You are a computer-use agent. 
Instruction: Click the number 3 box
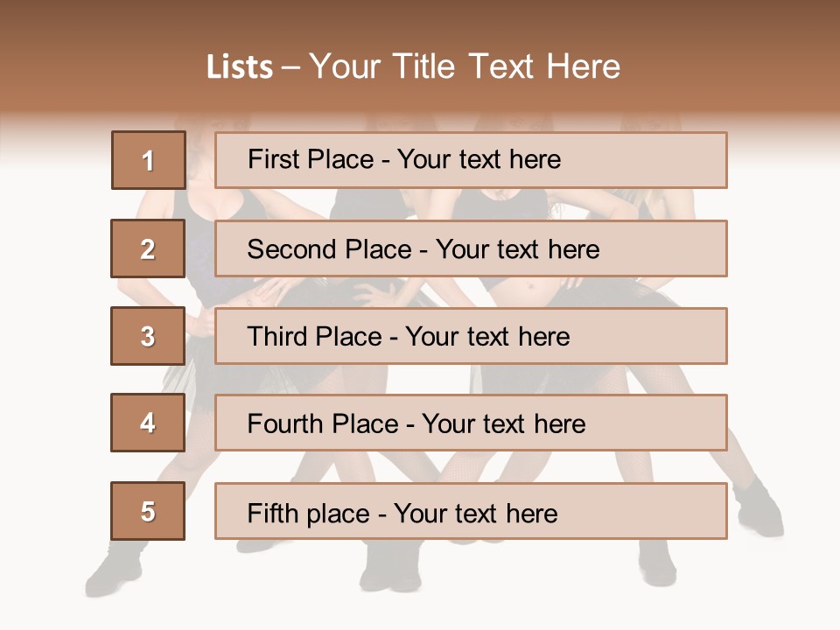pyautogui.click(x=148, y=336)
